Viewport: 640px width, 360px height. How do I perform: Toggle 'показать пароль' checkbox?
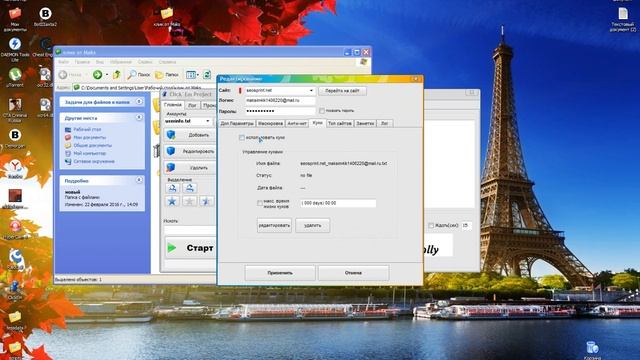pos(322,111)
